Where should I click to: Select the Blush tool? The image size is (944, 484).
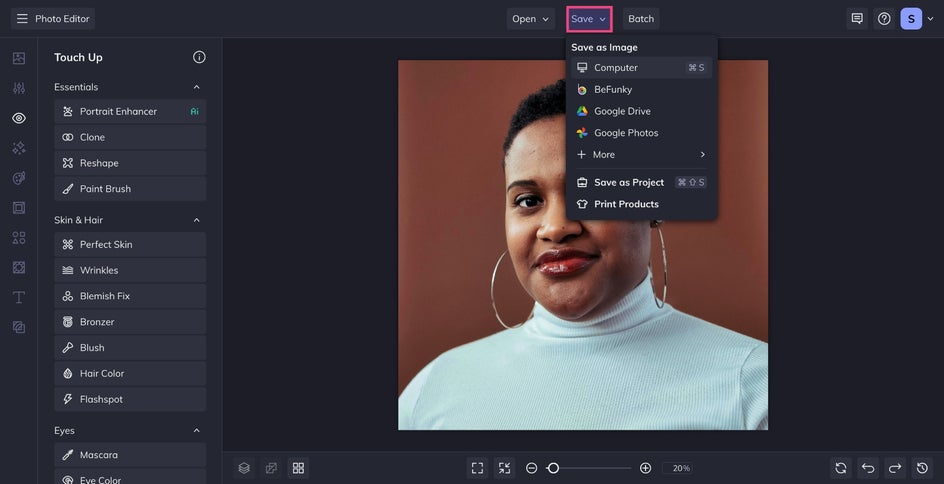[x=130, y=348]
